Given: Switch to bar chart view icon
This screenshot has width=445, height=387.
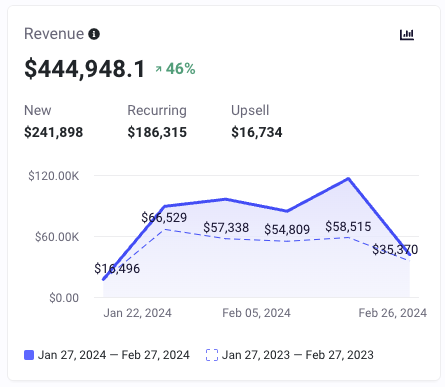Looking at the screenshot, I should point(407,34).
